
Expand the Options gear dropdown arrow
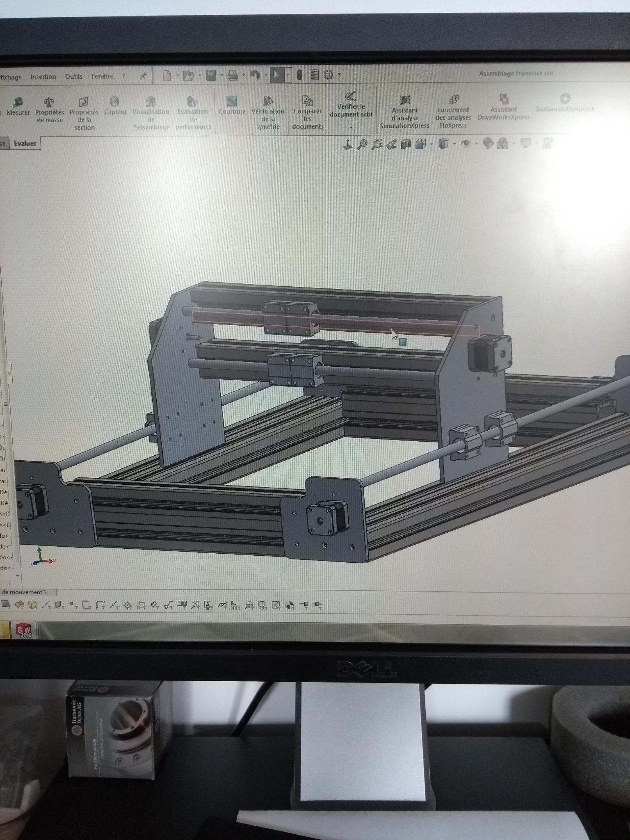339,75
